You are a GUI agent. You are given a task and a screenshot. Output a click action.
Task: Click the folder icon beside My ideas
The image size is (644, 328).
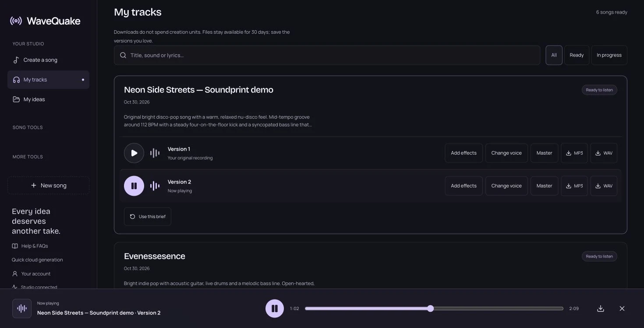pyautogui.click(x=16, y=99)
